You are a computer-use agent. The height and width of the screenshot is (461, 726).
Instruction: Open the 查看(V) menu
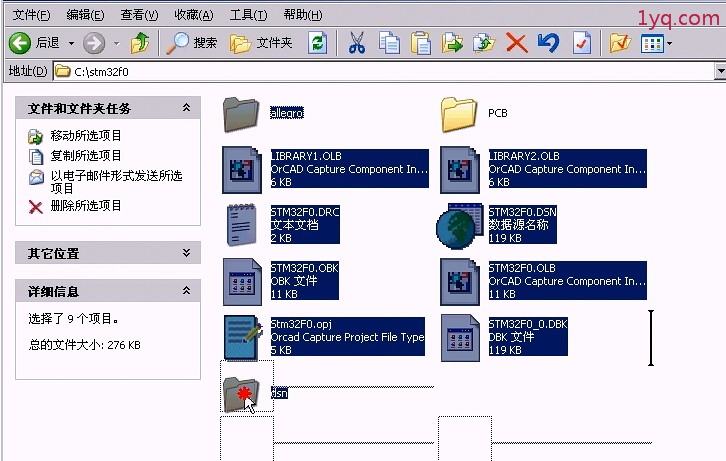pos(139,15)
